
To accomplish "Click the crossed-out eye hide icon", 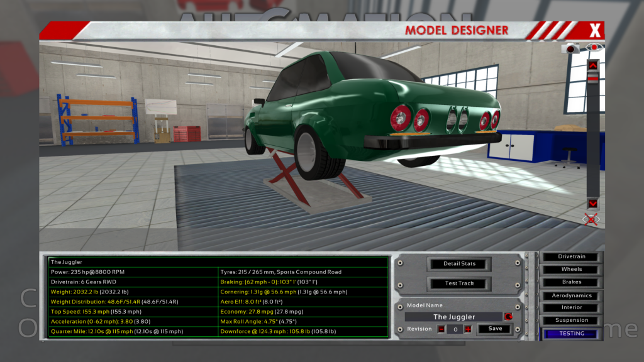I will (x=592, y=219).
